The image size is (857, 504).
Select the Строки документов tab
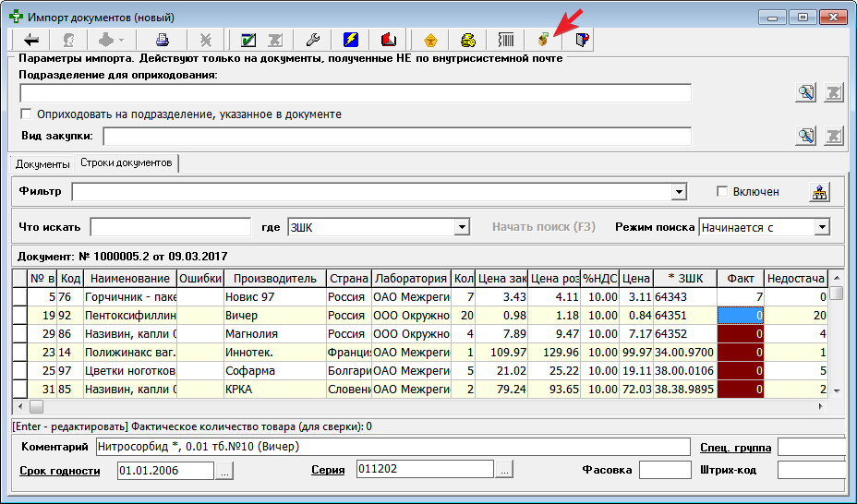point(126,163)
